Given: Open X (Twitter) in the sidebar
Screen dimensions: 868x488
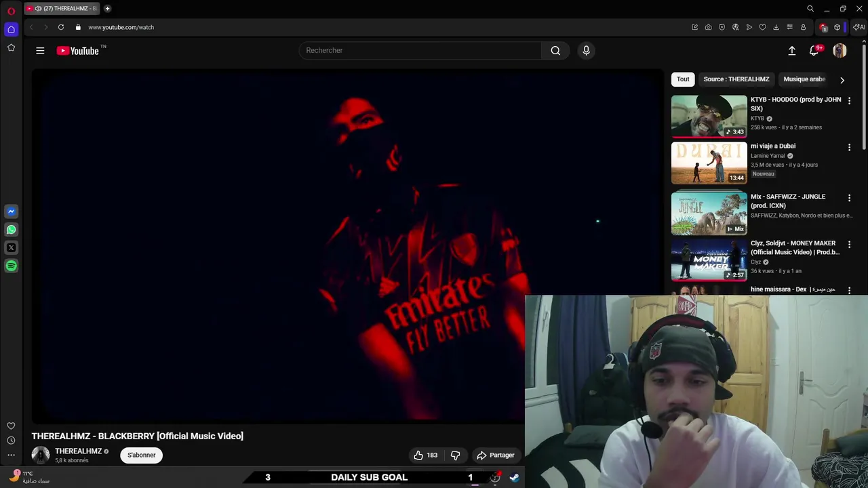Looking at the screenshot, I should (11, 248).
